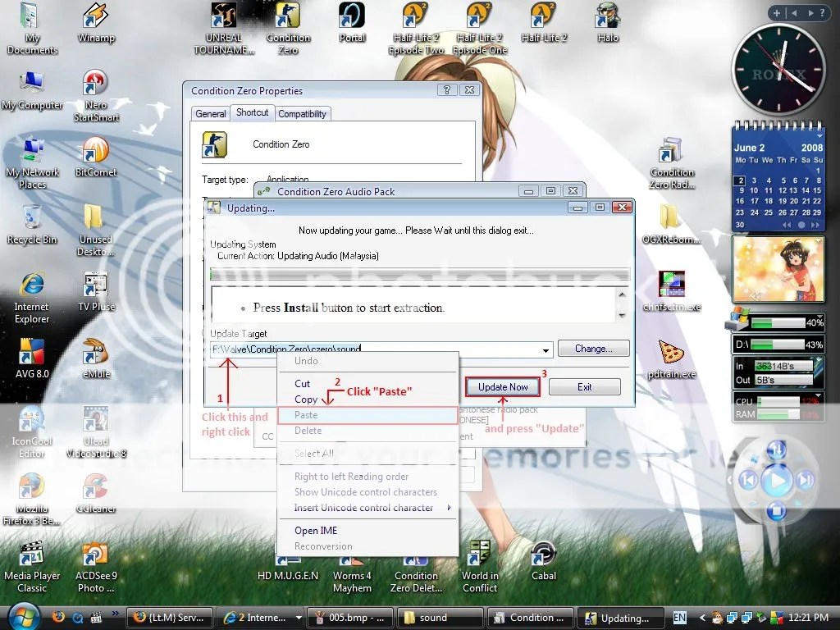Launch AVG 8.0 desktop shortcut
This screenshot has width=840, height=630.
click(x=32, y=359)
